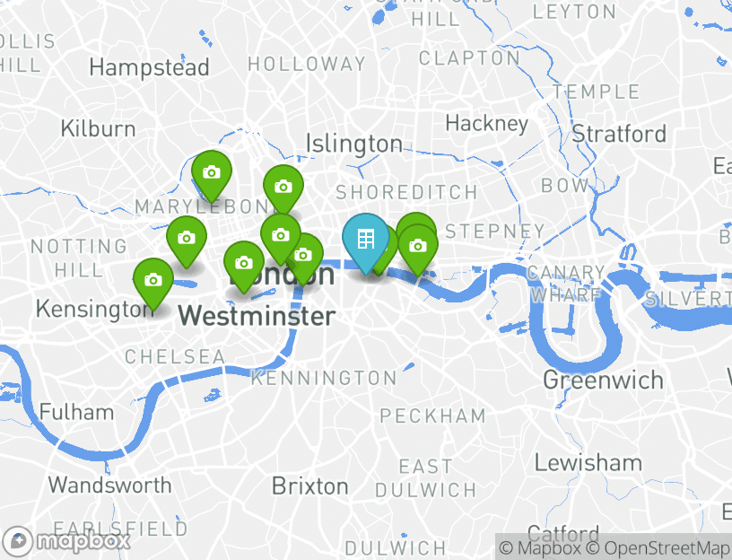This screenshot has height=560, width=732.
Task: Select the Wandsworth place label
Action: point(110,486)
